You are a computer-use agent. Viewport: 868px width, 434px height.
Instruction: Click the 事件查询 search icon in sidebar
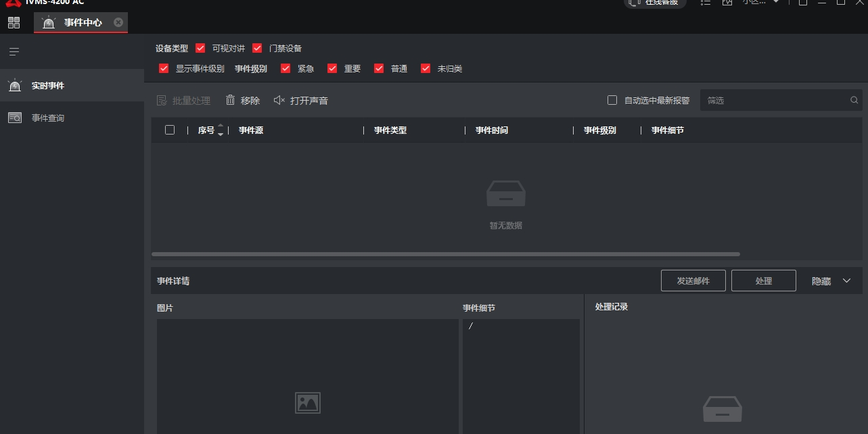point(15,118)
